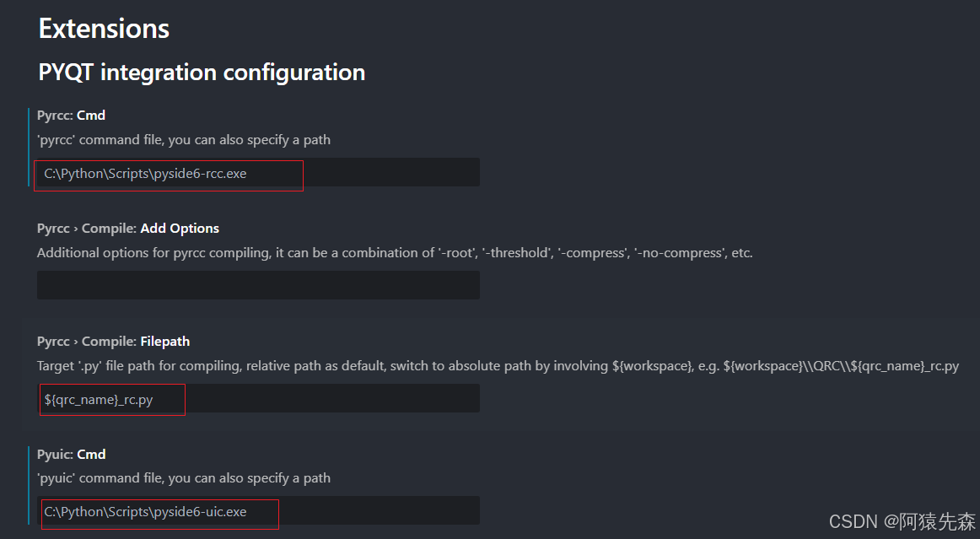Click the pyrcc command description text

click(x=183, y=139)
